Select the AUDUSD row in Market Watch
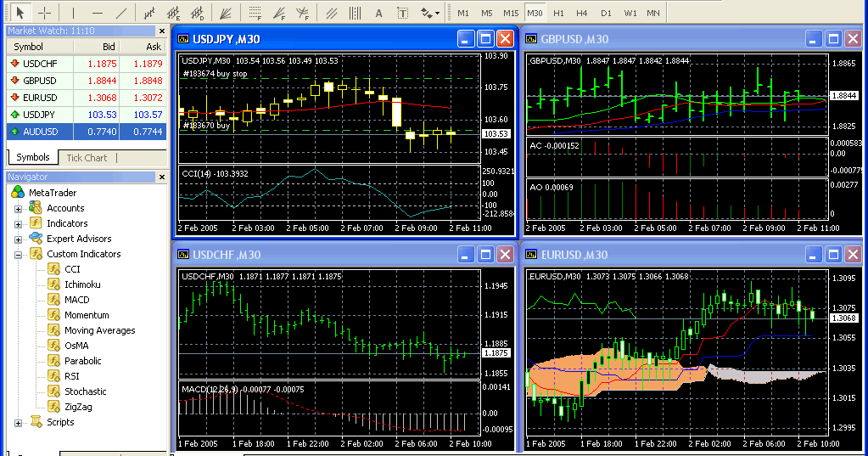The width and height of the screenshot is (868, 456). tap(87, 132)
